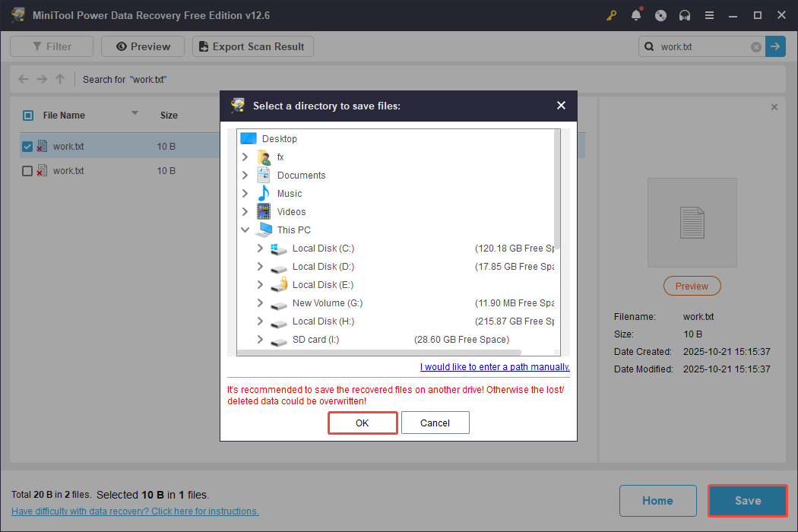Viewport: 798px width, 532px height.
Task: Check the second work.txt file checkbox
Action: point(27,171)
